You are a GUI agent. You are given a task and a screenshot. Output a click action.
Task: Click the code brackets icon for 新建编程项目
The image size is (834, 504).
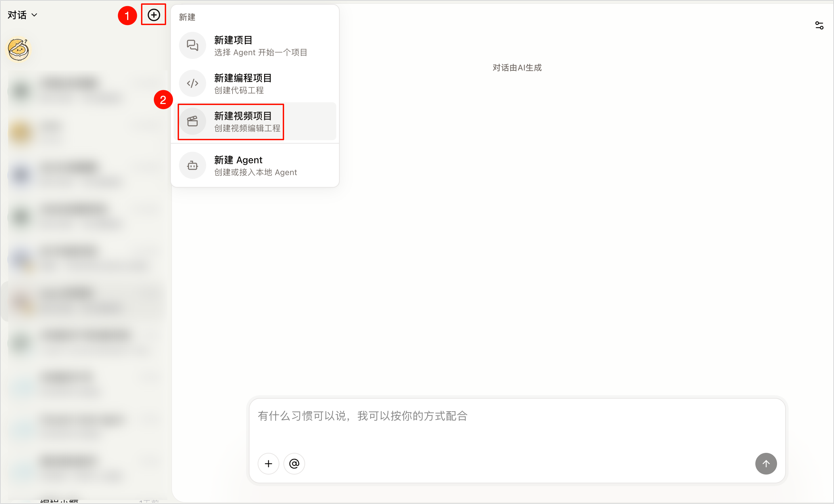[193, 83]
